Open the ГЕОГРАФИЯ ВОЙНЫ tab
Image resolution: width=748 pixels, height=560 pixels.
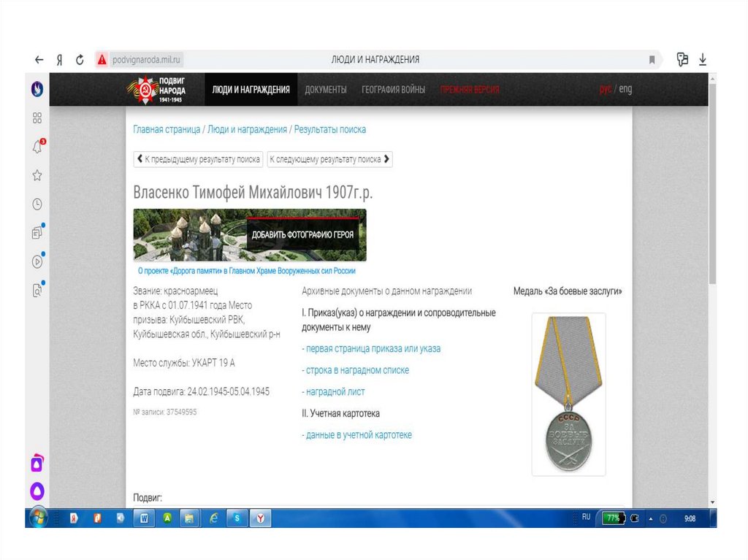pyautogui.click(x=393, y=90)
